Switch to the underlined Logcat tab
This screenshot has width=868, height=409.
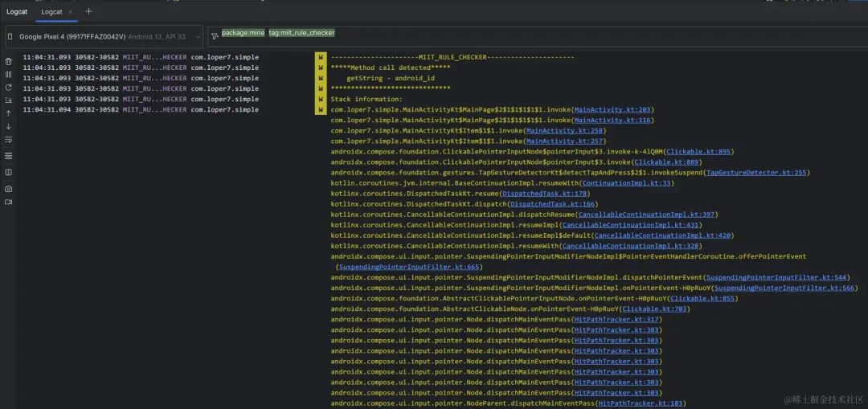52,11
